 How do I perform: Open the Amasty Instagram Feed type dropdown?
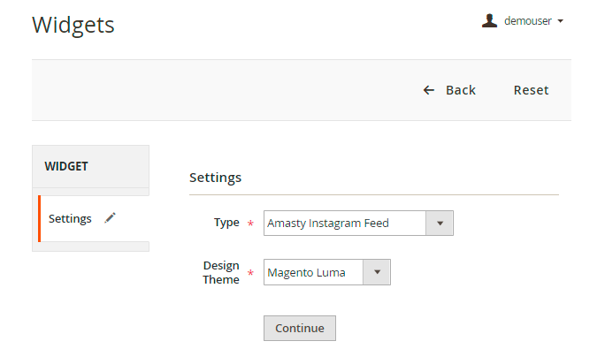346,224
